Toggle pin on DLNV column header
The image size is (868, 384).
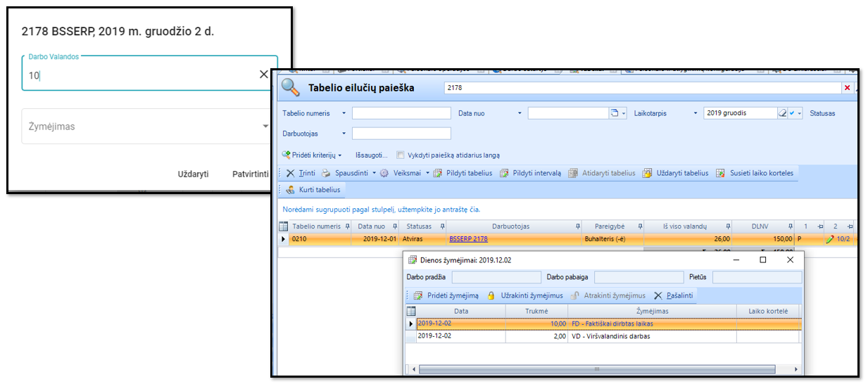[790, 226]
